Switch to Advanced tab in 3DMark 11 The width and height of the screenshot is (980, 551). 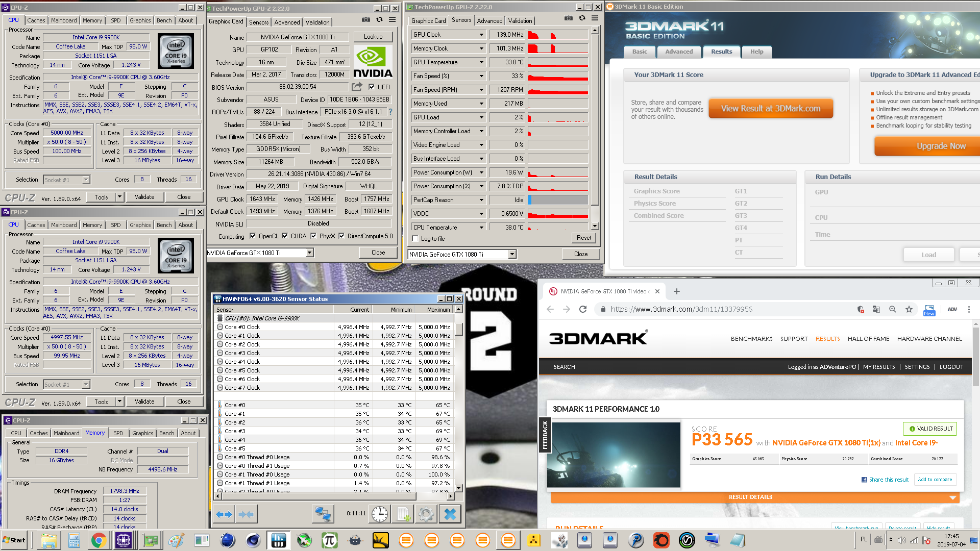(x=679, y=52)
